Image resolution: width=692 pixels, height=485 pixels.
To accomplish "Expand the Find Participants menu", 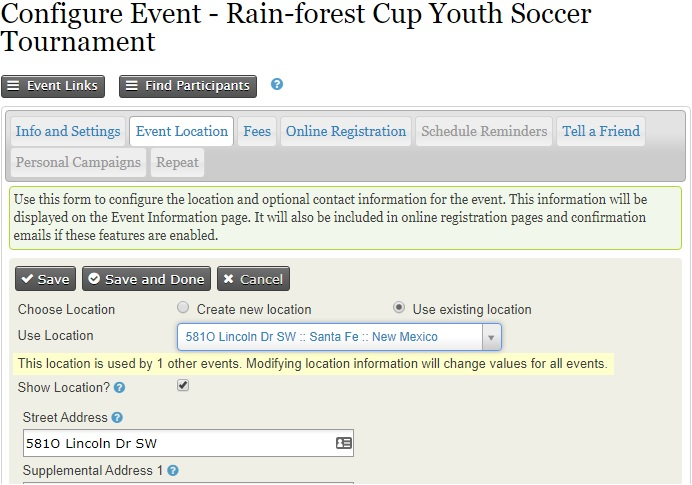I will (x=188, y=86).
